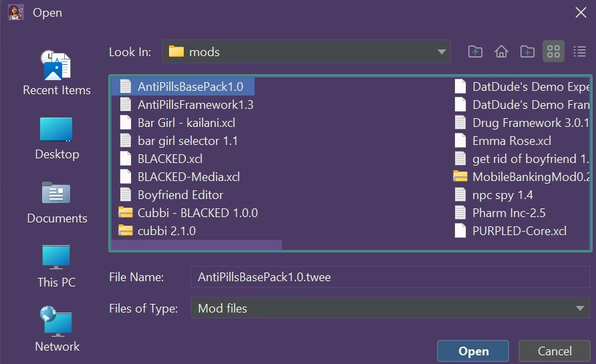Go to Home directory icon
The width and height of the screenshot is (596, 364).
tap(501, 51)
